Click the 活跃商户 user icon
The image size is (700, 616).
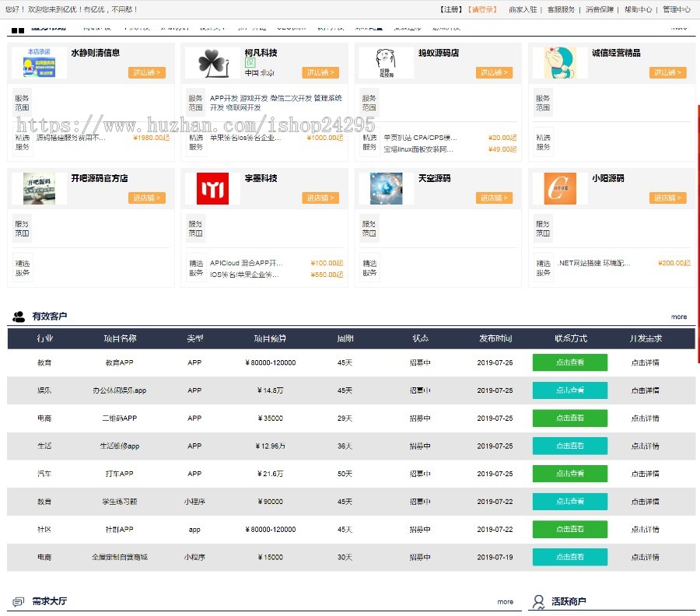[538, 602]
